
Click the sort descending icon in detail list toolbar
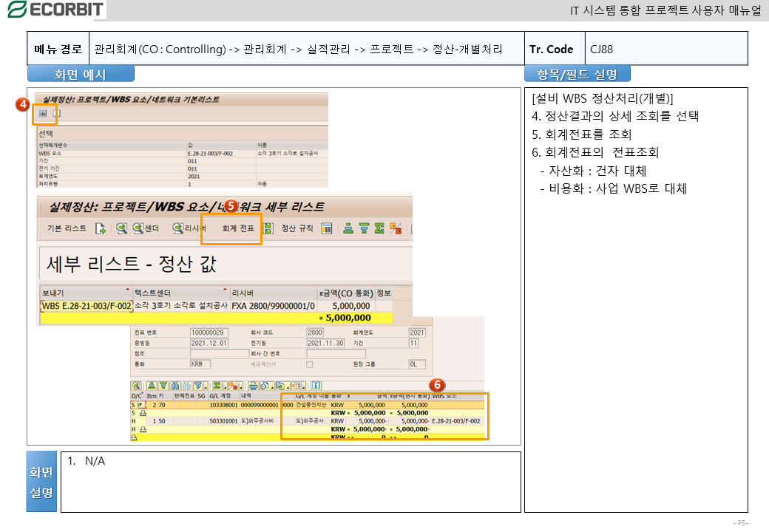click(363, 228)
